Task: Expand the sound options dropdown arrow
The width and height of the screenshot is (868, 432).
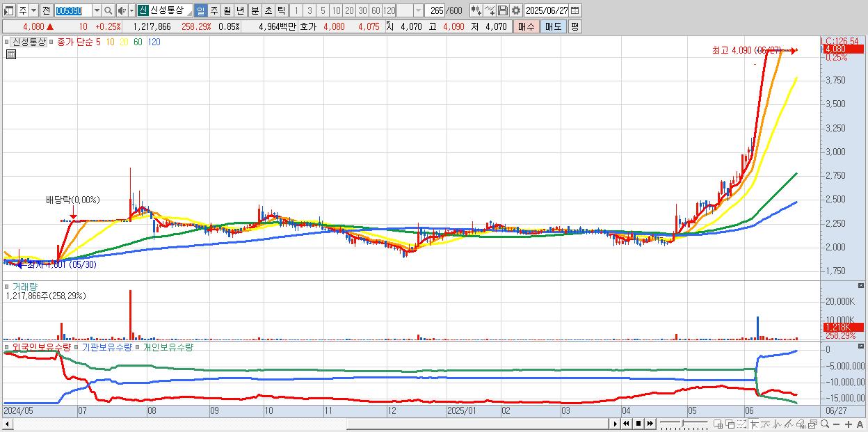Action: tap(131, 10)
